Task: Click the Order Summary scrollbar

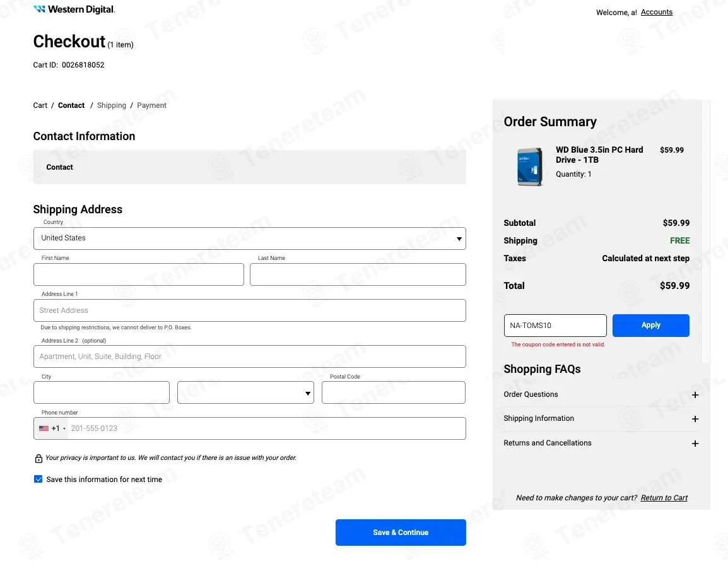Action: (705, 231)
